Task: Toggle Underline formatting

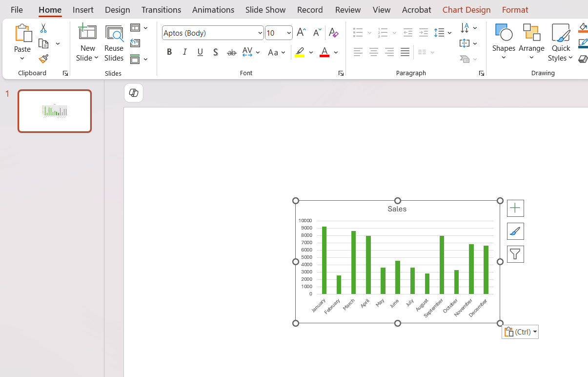Action: coord(200,52)
